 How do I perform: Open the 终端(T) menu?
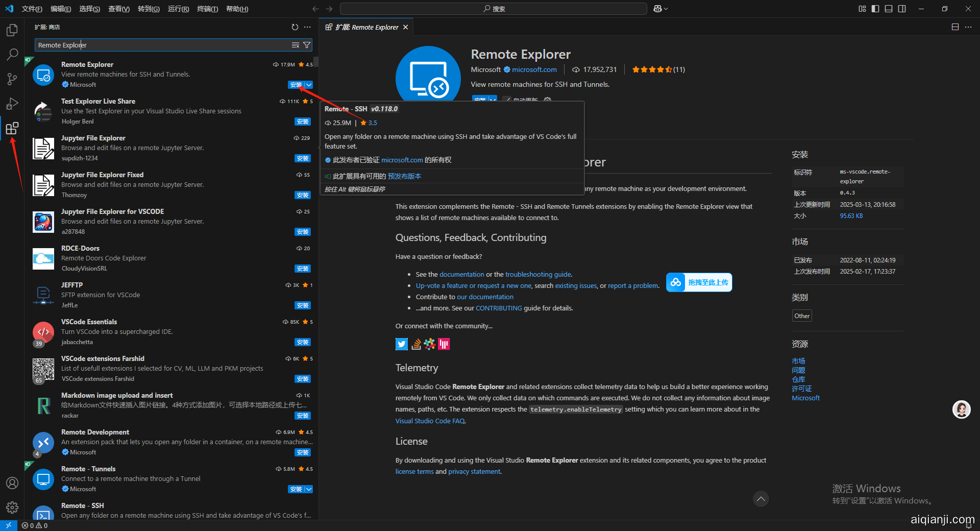tap(207, 9)
